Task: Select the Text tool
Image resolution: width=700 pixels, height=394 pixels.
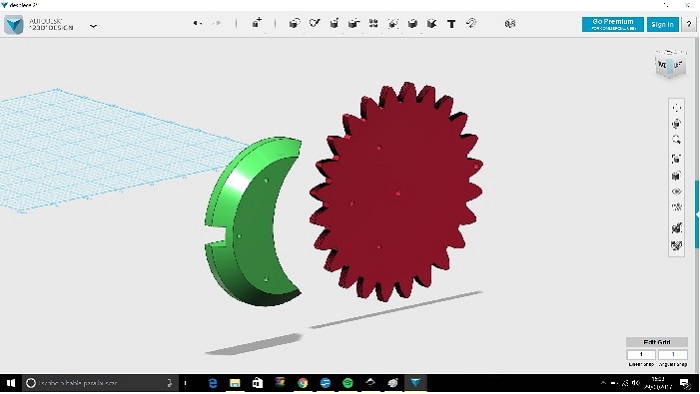Action: point(451,24)
